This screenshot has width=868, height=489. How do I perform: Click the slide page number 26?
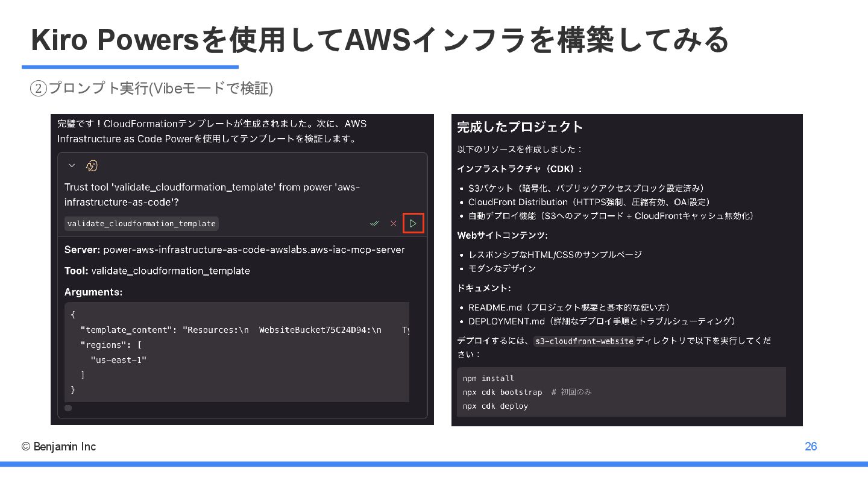pyautogui.click(x=811, y=447)
